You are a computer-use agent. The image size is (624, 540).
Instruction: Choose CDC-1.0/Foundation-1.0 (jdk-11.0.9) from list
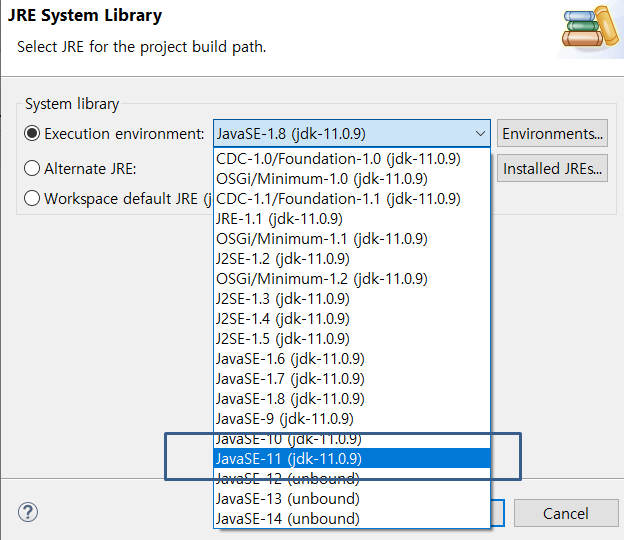pyautogui.click(x=352, y=159)
